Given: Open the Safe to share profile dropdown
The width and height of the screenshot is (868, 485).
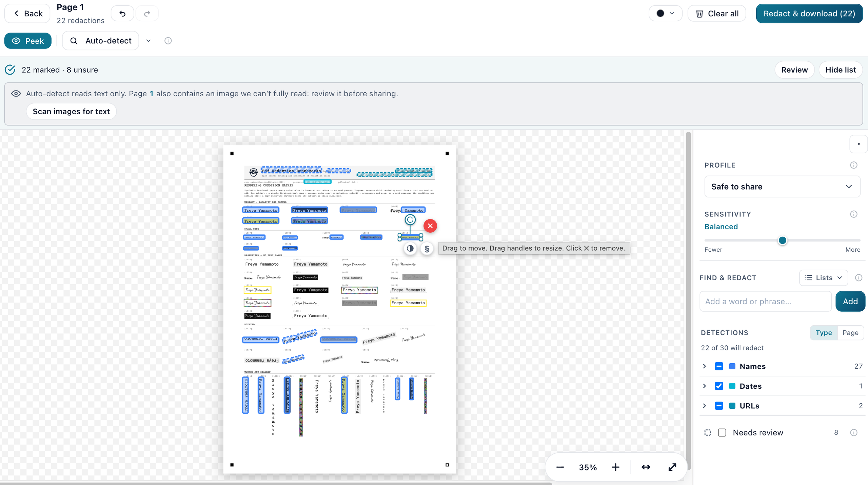Looking at the screenshot, I should pyautogui.click(x=782, y=187).
